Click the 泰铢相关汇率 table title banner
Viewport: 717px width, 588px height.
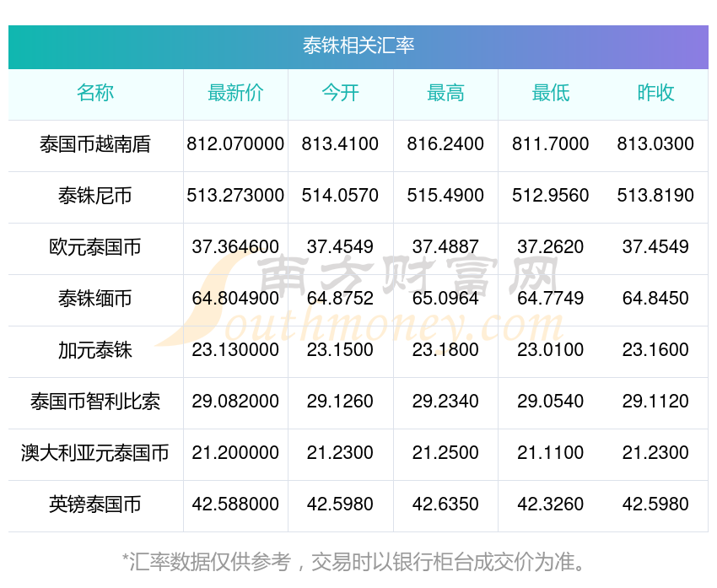(358, 46)
